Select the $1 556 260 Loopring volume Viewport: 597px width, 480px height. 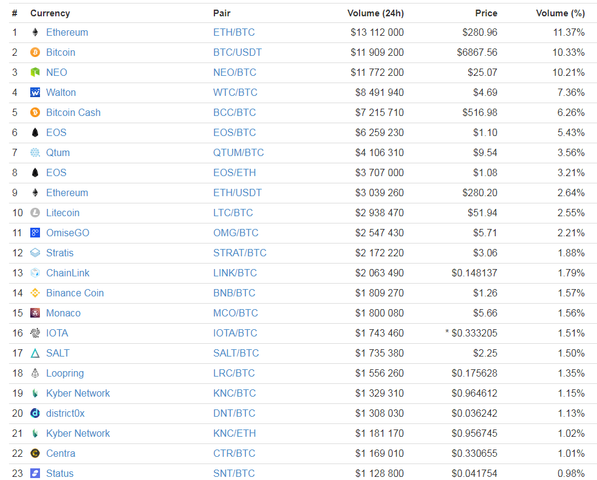pos(379,373)
